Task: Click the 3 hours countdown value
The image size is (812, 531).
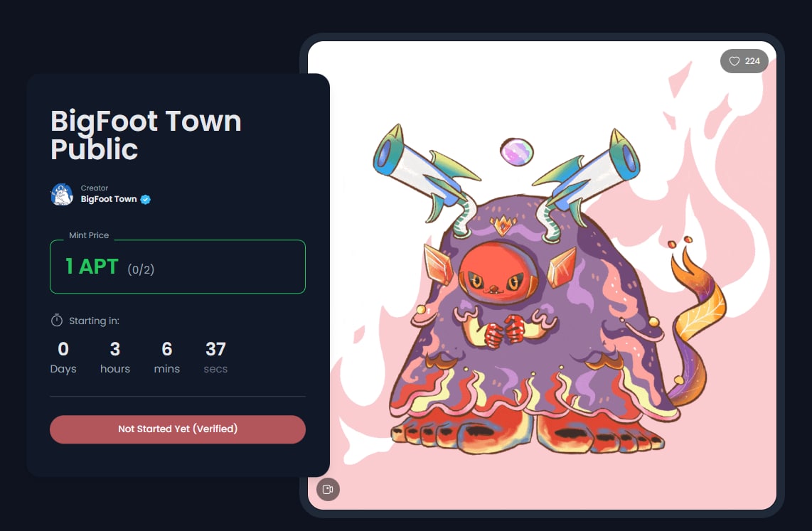Action: click(x=115, y=357)
